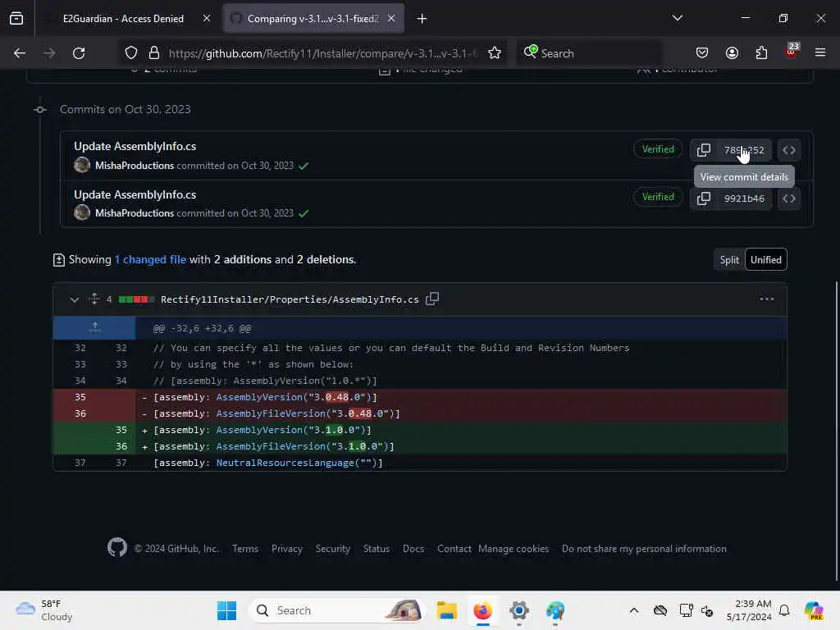Click Manage cookies in footer
The width and height of the screenshot is (840, 630).
click(514, 549)
